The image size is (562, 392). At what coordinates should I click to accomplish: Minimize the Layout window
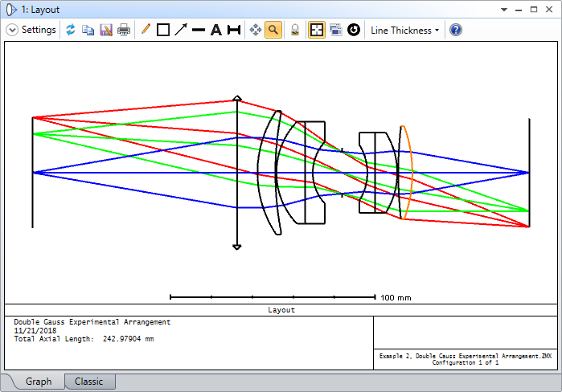pos(519,10)
